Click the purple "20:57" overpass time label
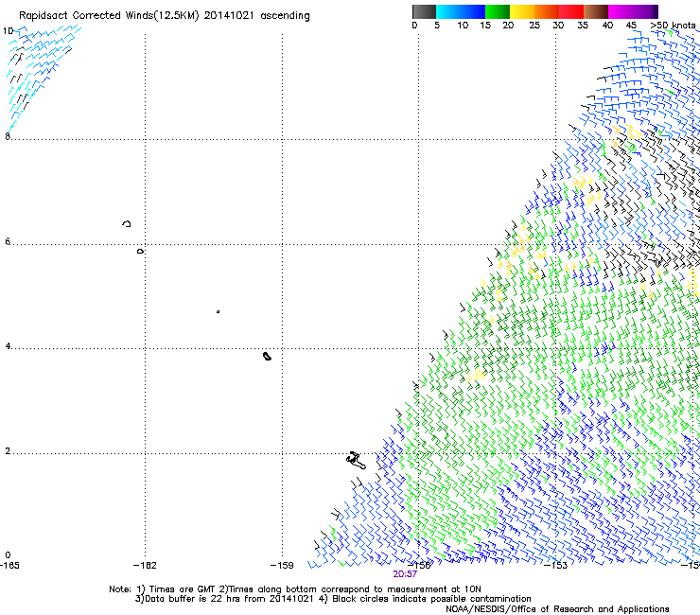 [x=405, y=574]
